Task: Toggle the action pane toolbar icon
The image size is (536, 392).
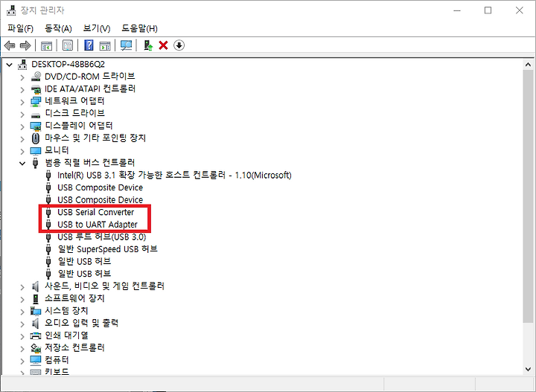Action: tap(105, 45)
